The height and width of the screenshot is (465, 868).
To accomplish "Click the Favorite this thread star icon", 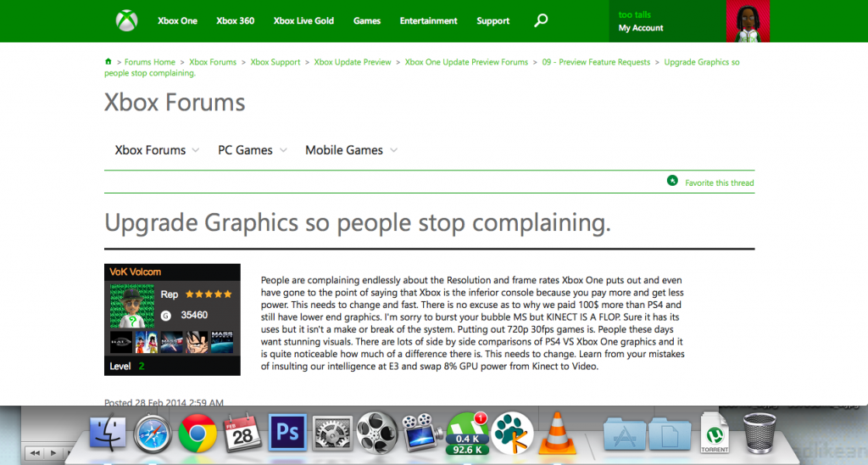I will (672, 182).
